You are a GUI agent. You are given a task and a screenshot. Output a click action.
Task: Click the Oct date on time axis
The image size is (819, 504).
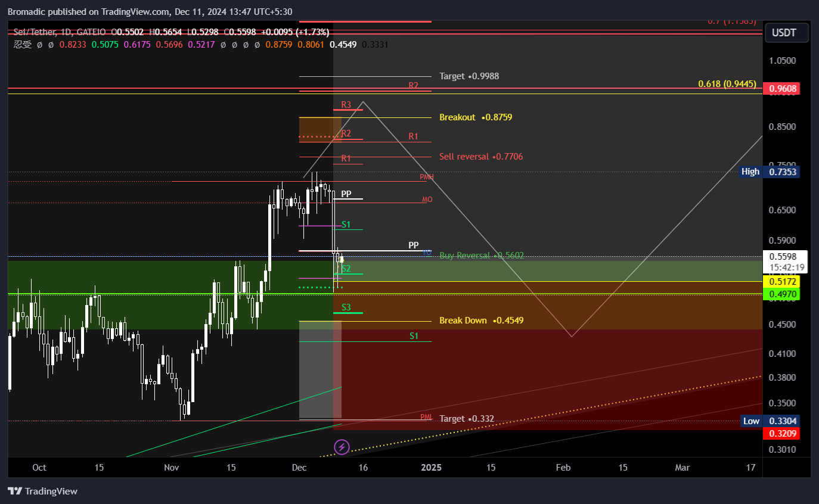point(39,468)
